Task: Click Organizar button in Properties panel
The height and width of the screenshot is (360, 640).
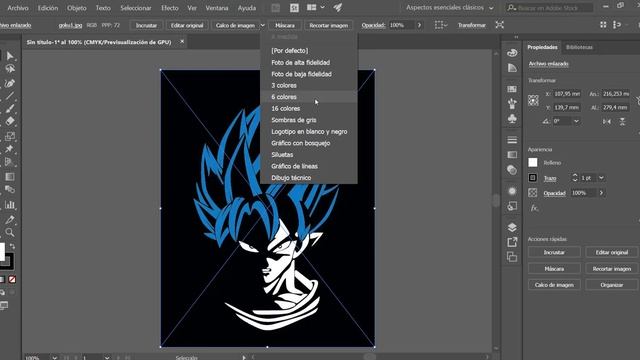Action: pos(611,285)
